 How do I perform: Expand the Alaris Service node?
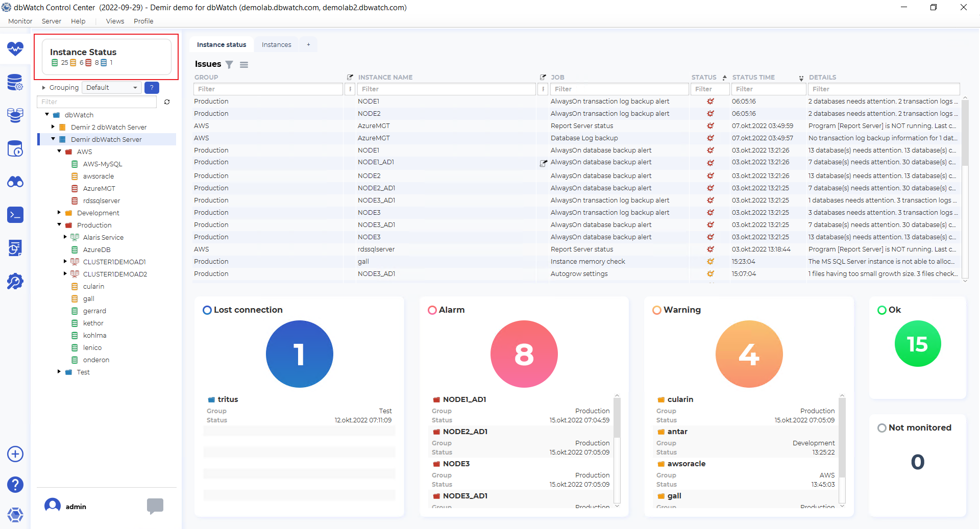[65, 237]
